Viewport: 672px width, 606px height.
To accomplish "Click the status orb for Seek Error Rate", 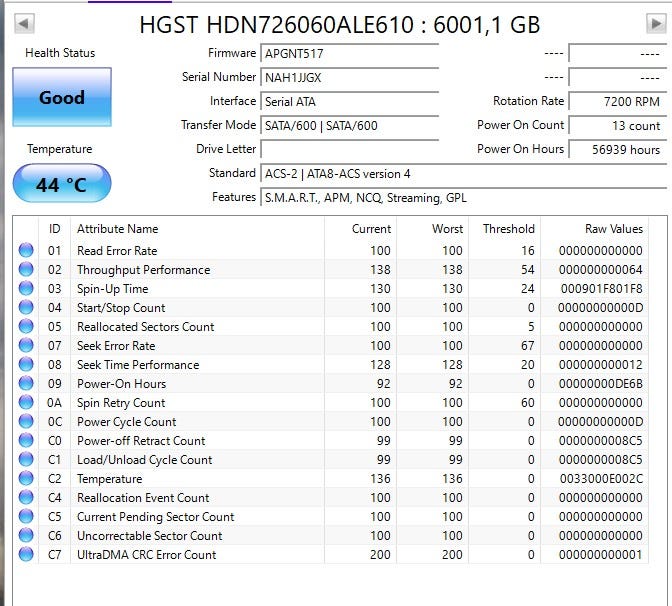I will point(26,345).
